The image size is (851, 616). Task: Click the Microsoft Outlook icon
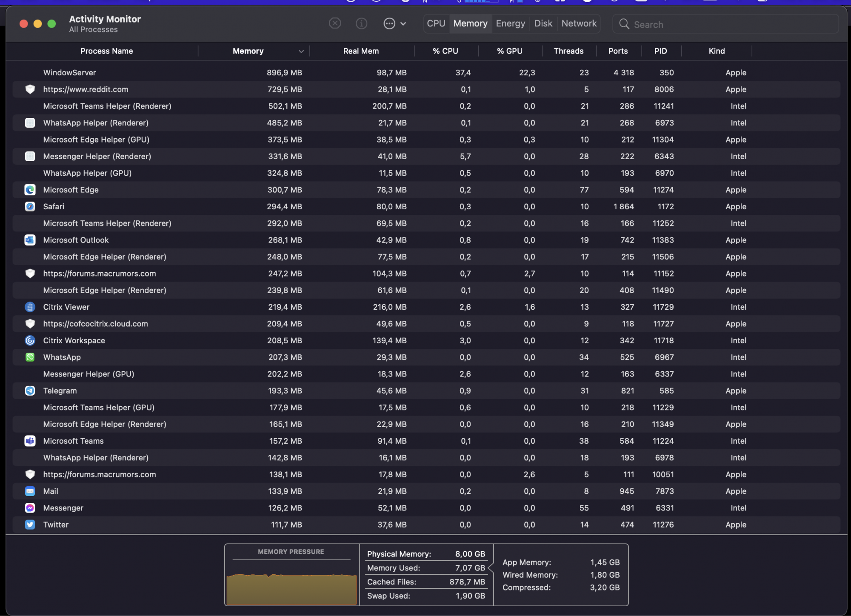pyautogui.click(x=30, y=240)
